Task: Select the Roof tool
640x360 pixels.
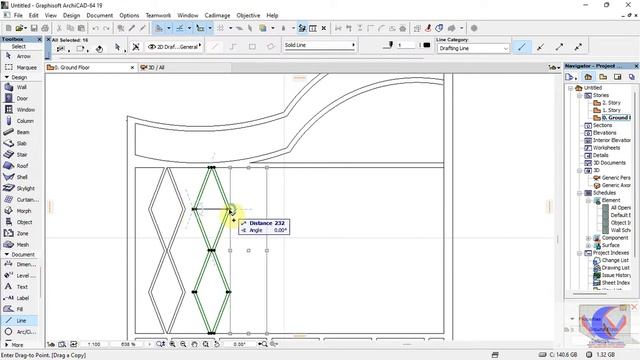Action: click(x=21, y=166)
